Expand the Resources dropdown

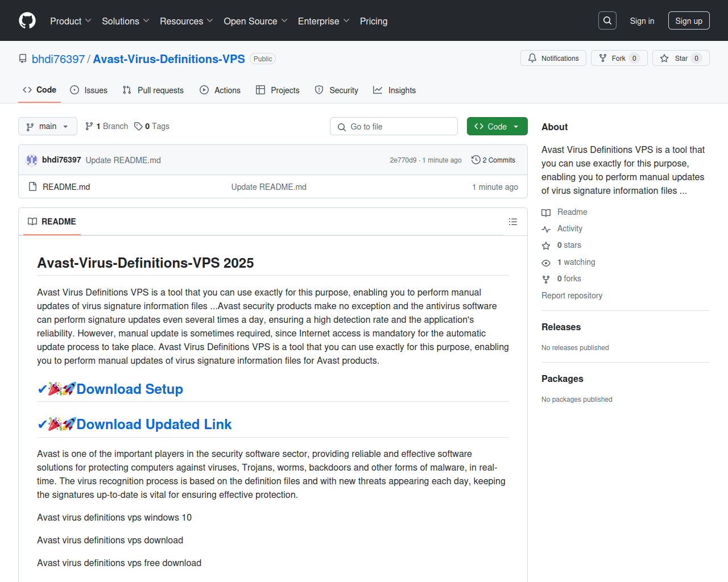(x=186, y=21)
